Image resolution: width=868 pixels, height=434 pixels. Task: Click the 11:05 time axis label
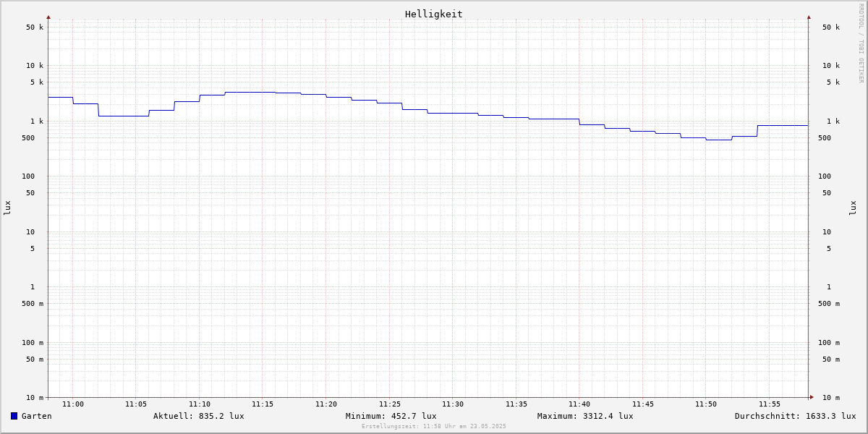pos(136,404)
